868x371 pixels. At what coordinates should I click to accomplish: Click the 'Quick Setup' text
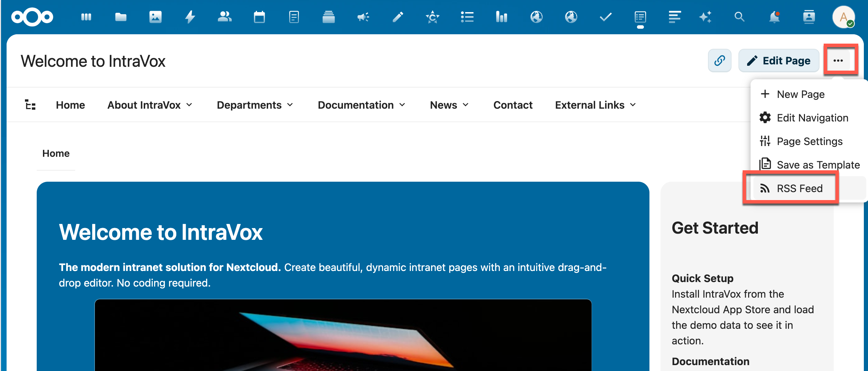702,278
